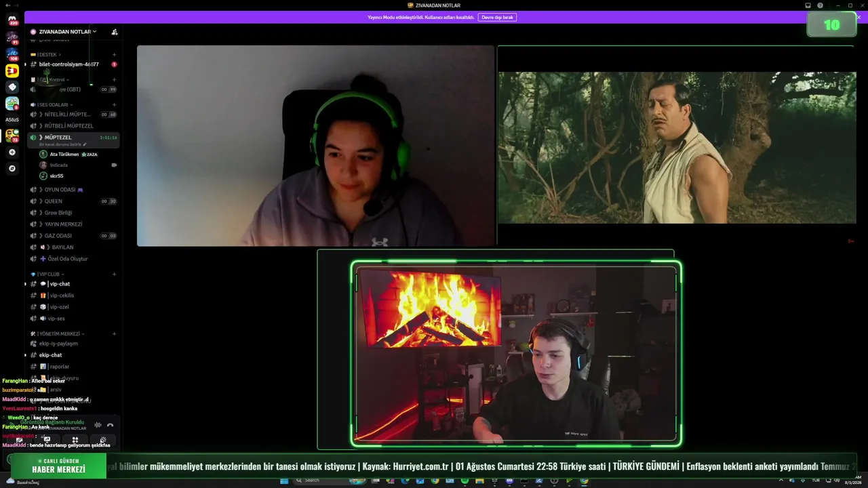Open the yellow and red server icon

pyautogui.click(x=12, y=70)
